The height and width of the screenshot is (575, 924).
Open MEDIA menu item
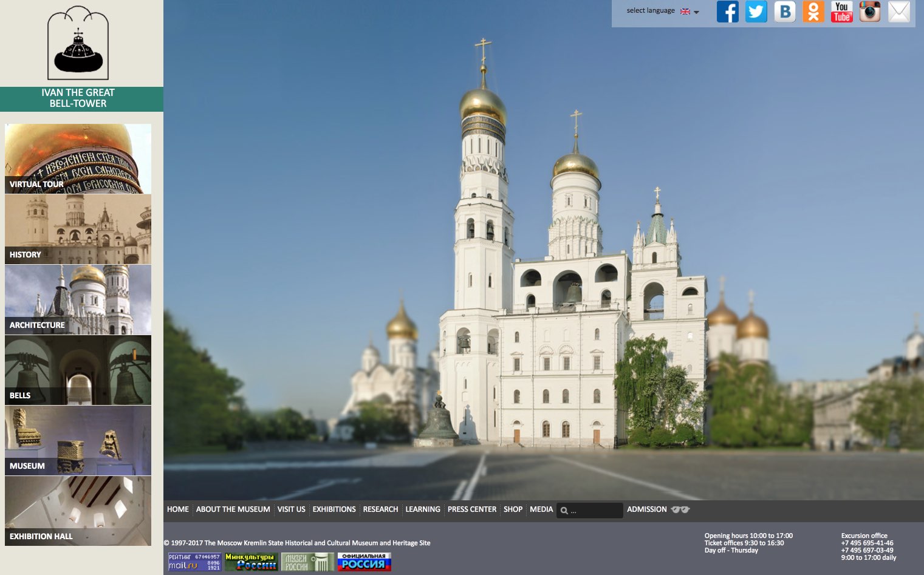(541, 509)
